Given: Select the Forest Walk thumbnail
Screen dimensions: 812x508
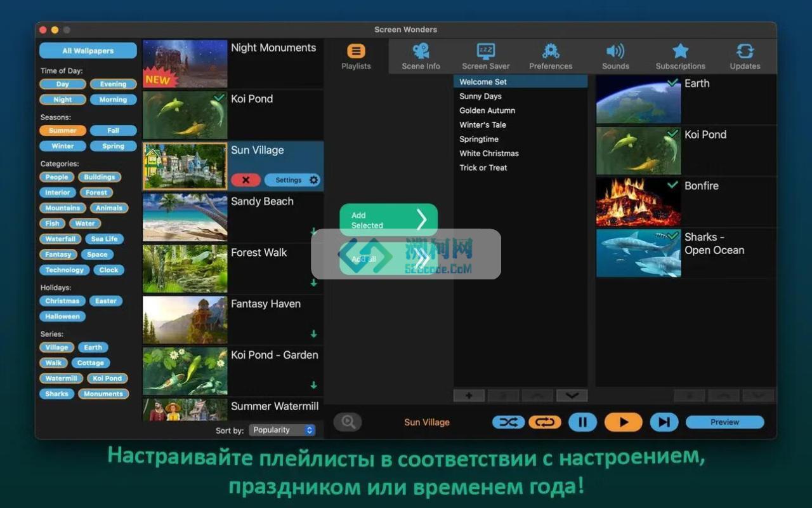Looking at the screenshot, I should tap(185, 269).
